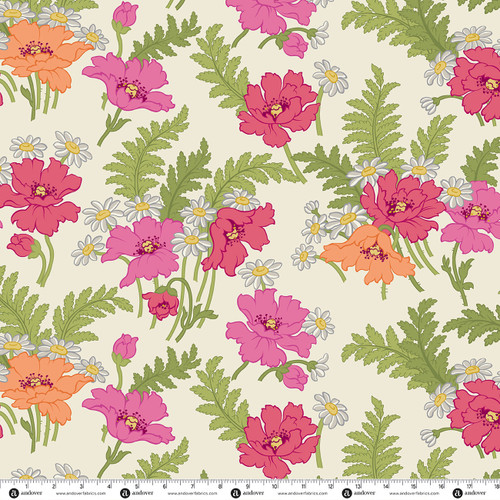500x500 pixels.
Task: Click the andover logo beneath ruler mark 9
Action: point(248,493)
